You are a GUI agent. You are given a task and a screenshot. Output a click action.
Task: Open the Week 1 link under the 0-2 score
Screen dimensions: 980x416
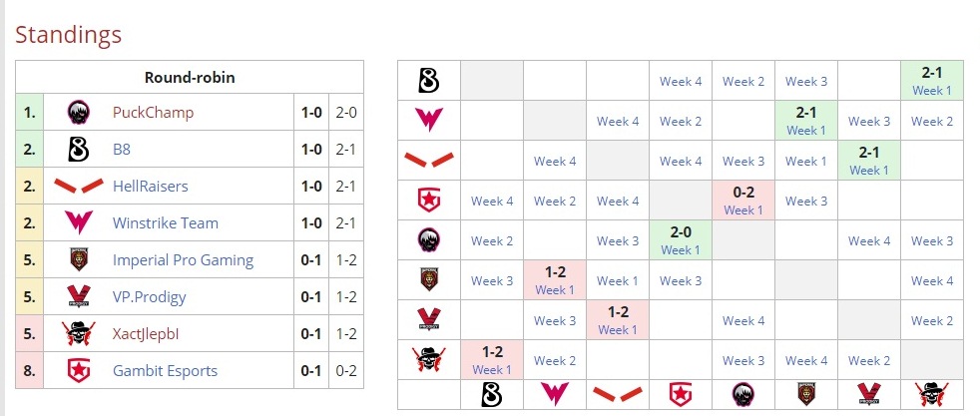pyautogui.click(x=742, y=210)
